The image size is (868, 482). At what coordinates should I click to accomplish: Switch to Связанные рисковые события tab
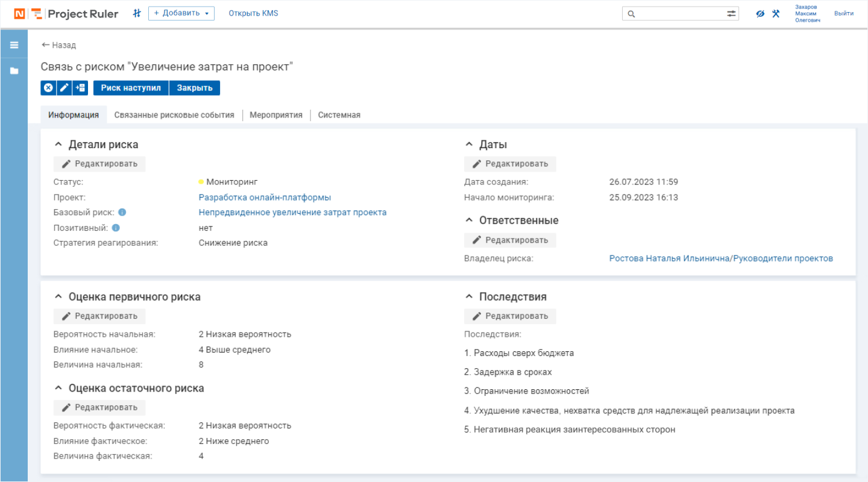click(174, 114)
